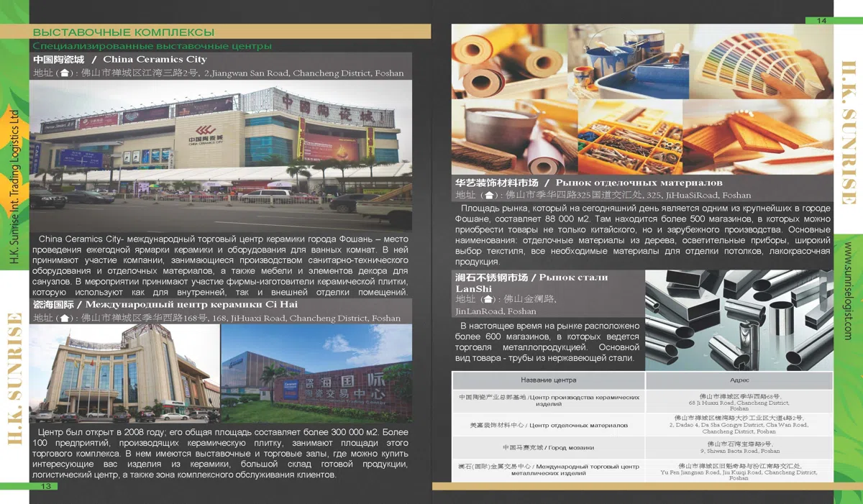This screenshot has height=504, width=863.
Task: Click address cell 2, Dadao 4, Da Sha Gongye District
Action: [x=739, y=425]
